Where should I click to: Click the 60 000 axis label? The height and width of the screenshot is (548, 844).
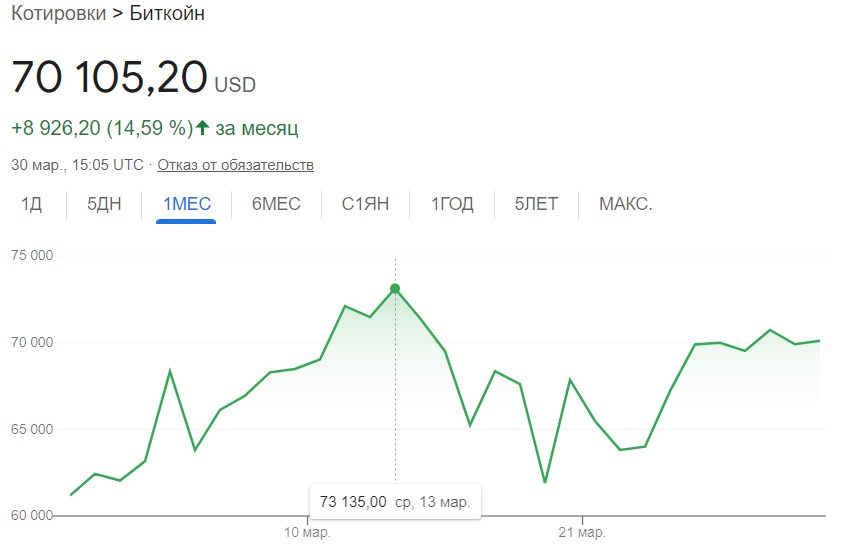click(32, 516)
